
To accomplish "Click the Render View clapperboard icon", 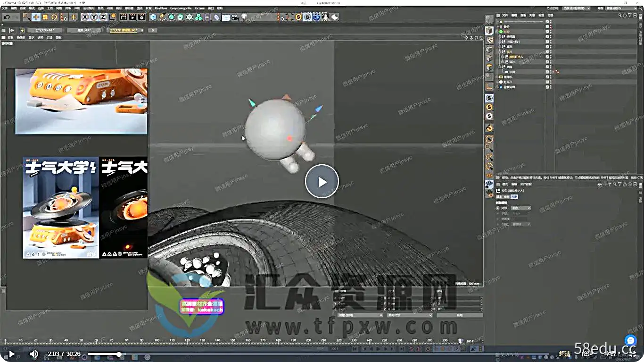I will [x=124, y=17].
